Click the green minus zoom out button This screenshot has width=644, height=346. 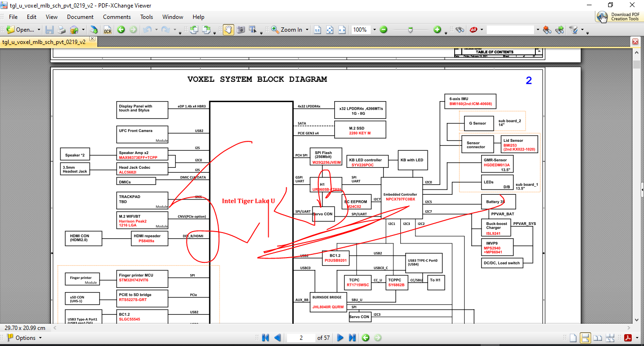(x=383, y=29)
